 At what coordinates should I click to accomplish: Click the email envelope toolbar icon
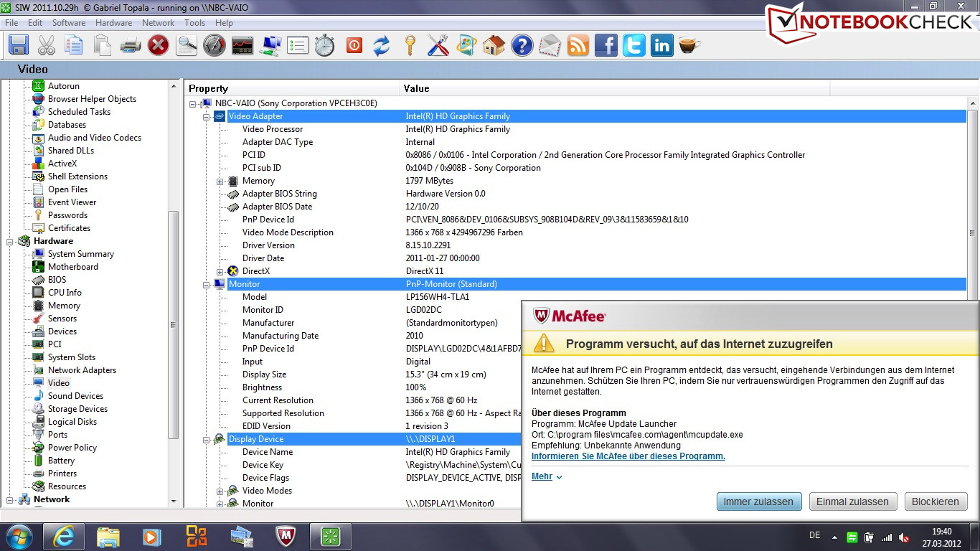point(550,45)
